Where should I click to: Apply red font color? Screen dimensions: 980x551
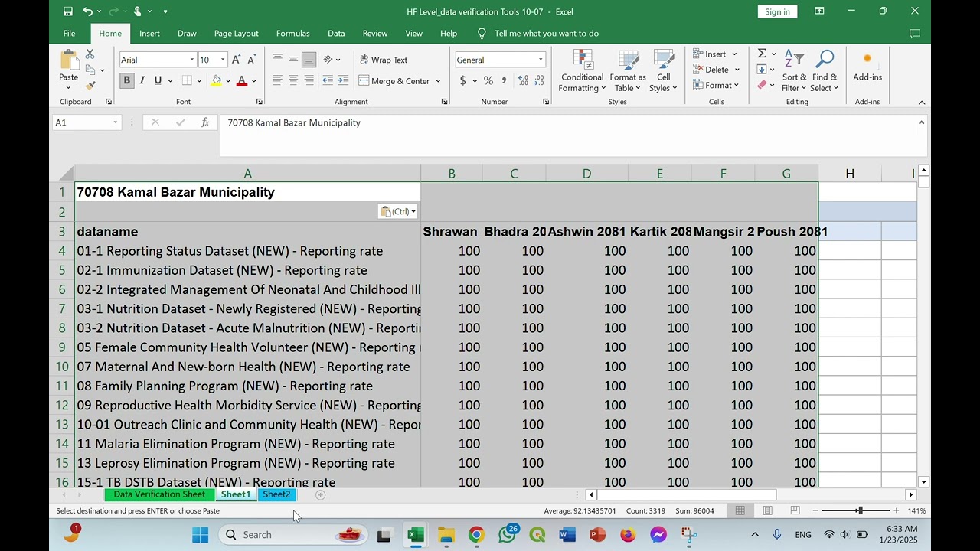point(242,80)
